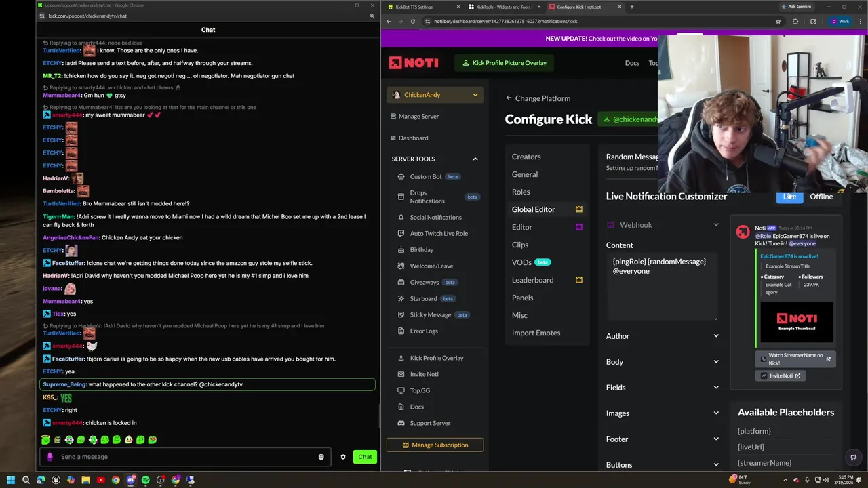
Task: Select the Configure Kick noti.bot tab
Action: click(585, 7)
